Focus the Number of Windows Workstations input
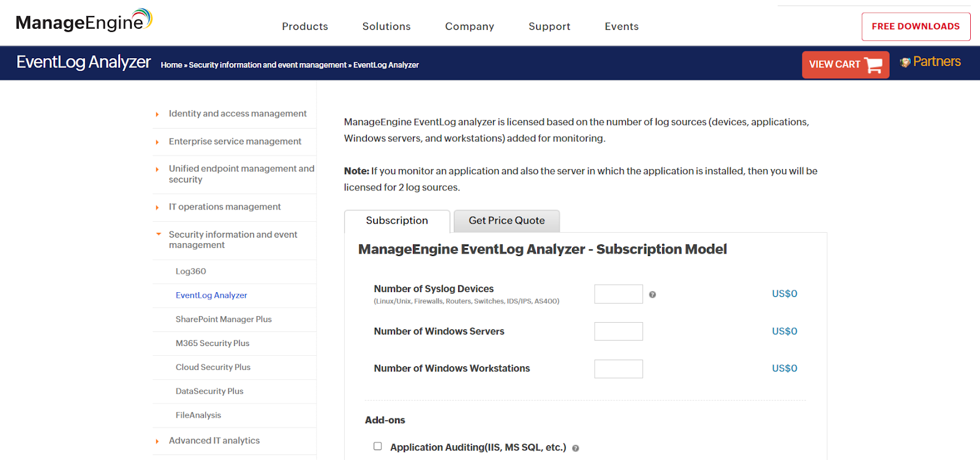Viewport: 980px width, 460px height. (618, 369)
